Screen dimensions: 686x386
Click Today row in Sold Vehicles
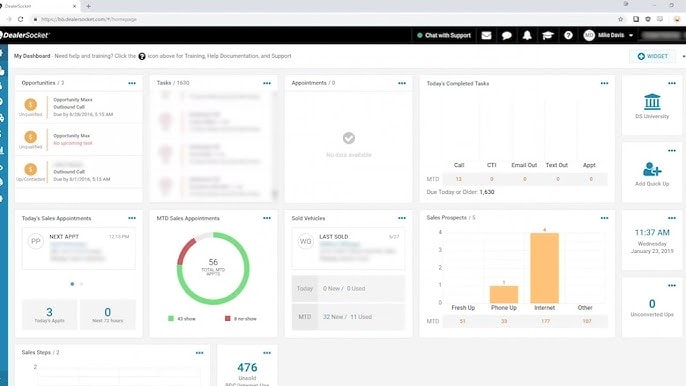[x=348, y=288]
